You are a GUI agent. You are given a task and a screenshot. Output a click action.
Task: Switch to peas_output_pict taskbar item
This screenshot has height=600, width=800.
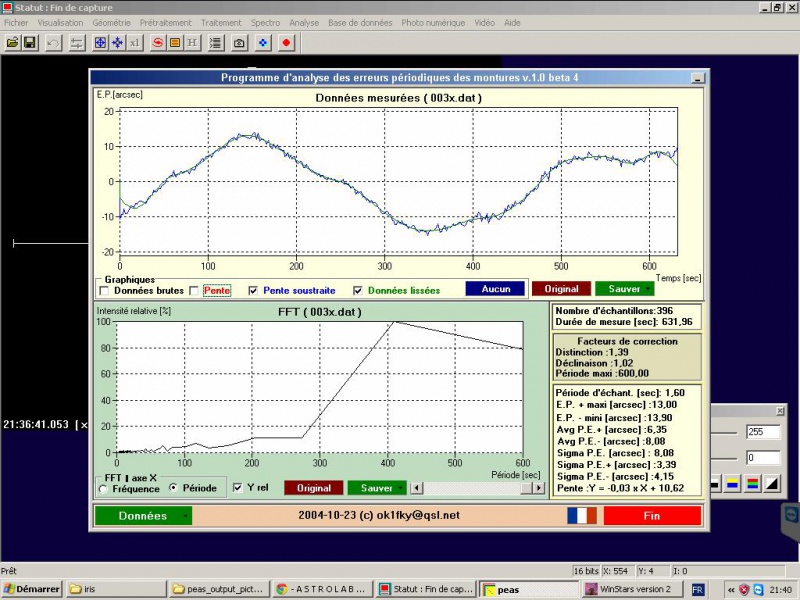coord(219,589)
